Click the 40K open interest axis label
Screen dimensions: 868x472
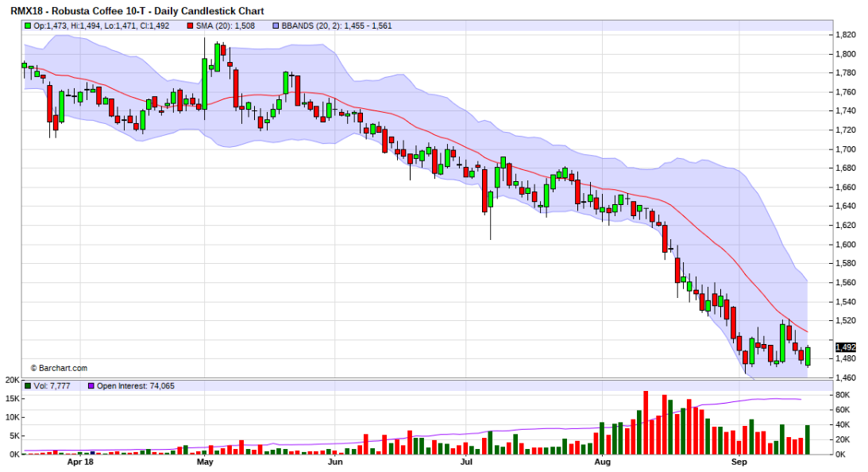843,425
